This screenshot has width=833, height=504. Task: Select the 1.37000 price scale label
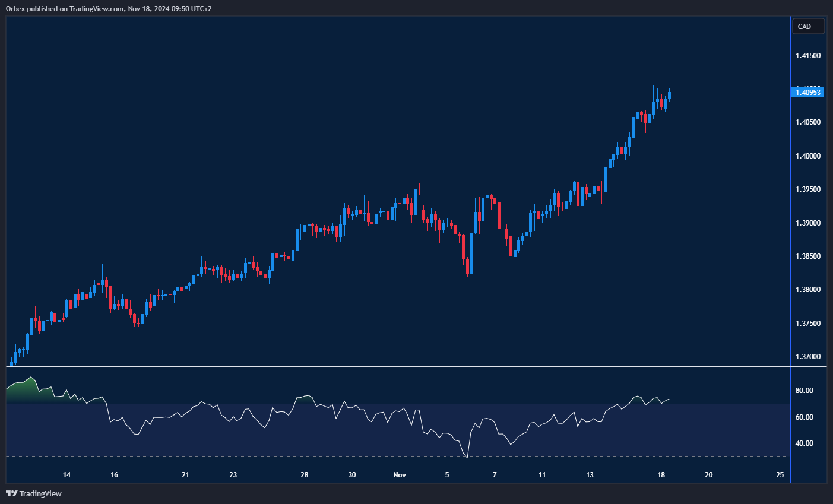pos(808,357)
